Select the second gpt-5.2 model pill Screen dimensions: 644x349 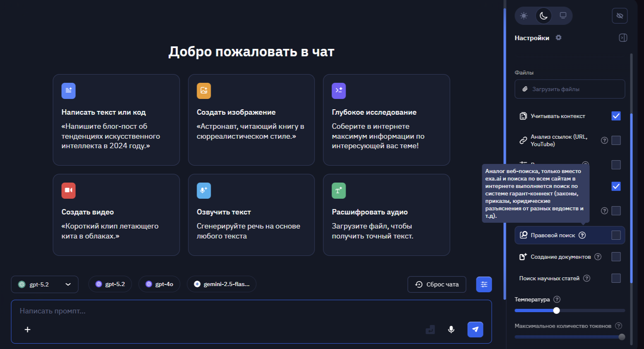click(x=110, y=284)
